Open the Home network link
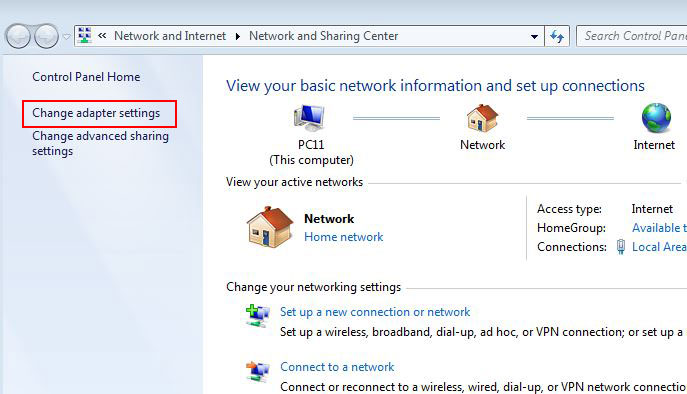 pos(344,237)
